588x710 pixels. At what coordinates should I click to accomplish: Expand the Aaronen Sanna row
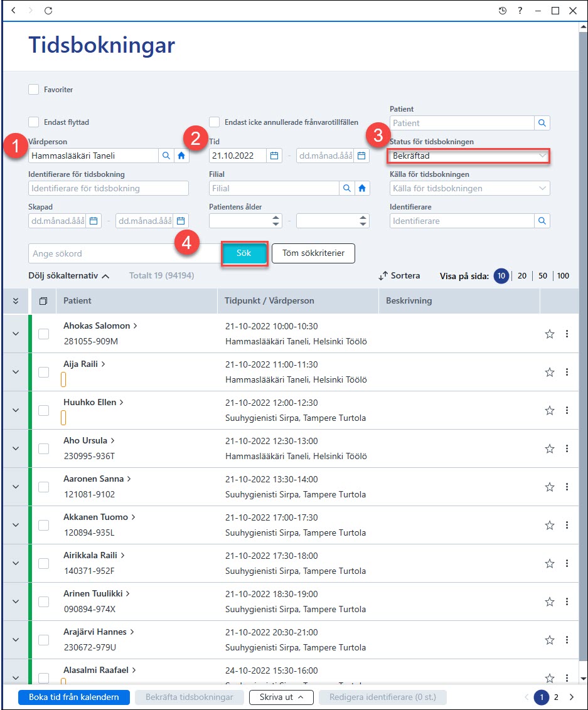click(16, 487)
